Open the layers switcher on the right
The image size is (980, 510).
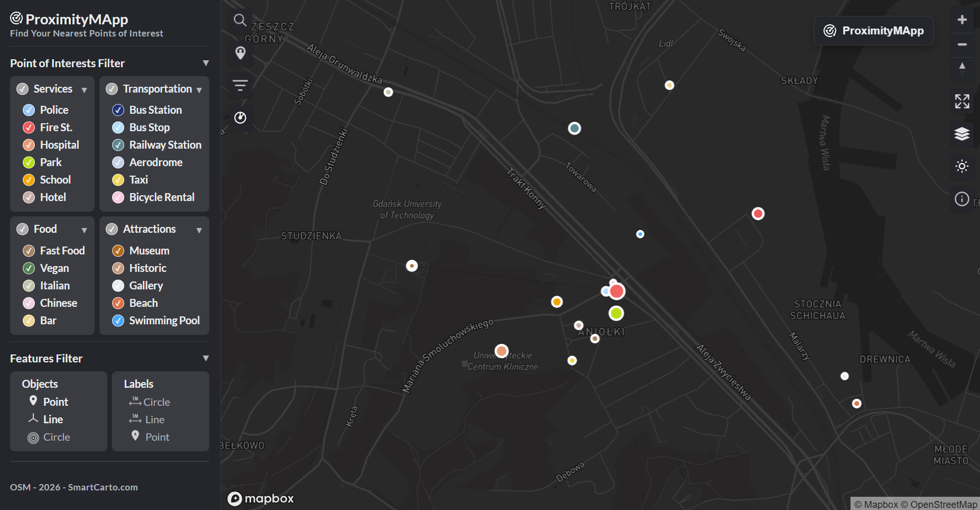coord(963,134)
